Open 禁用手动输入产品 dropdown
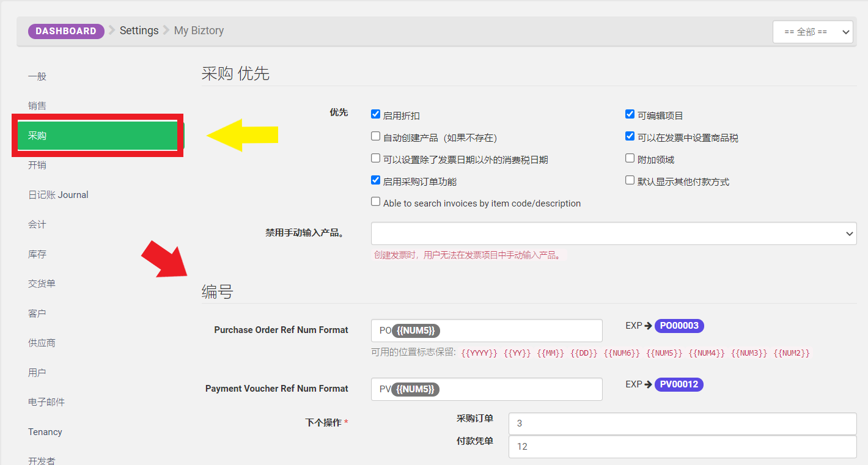 pyautogui.click(x=614, y=233)
